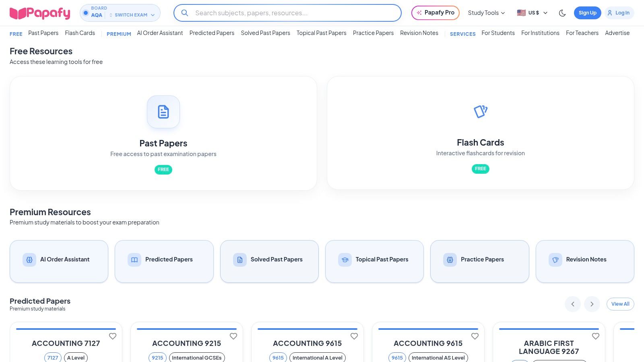Click the FREE badge under Past Papers

coord(163,170)
